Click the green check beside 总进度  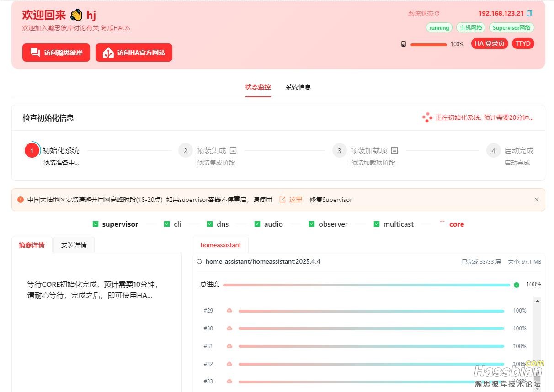coord(517,285)
